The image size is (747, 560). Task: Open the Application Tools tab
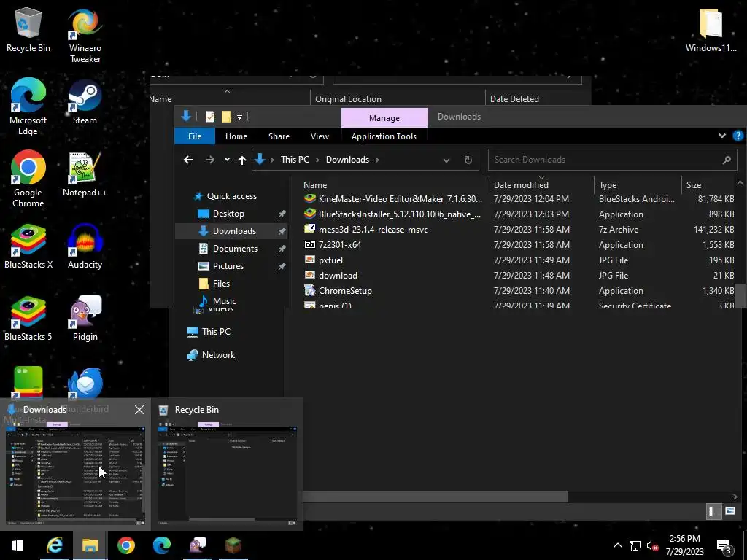384,136
